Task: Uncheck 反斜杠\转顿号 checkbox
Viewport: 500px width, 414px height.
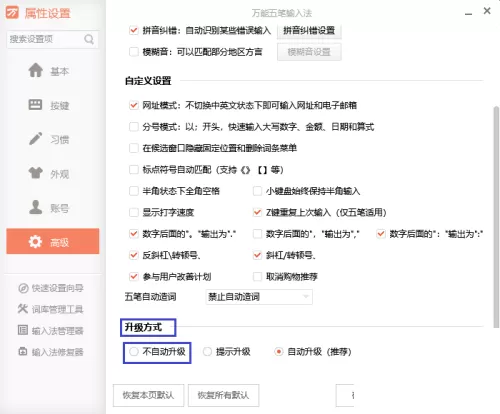Action: [134, 255]
